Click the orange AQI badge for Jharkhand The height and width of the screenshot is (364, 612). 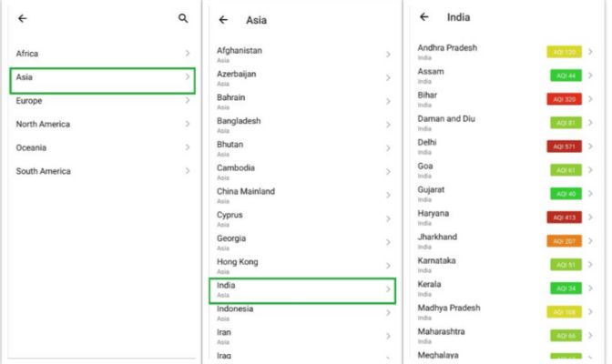[564, 241]
